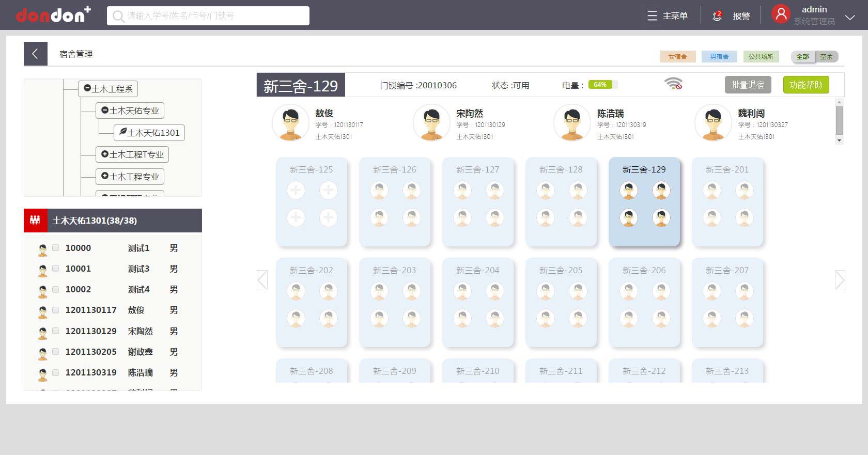The image size is (868, 455).
Task: Click 敖俊's resident avatar in room header
Action: pos(290,123)
